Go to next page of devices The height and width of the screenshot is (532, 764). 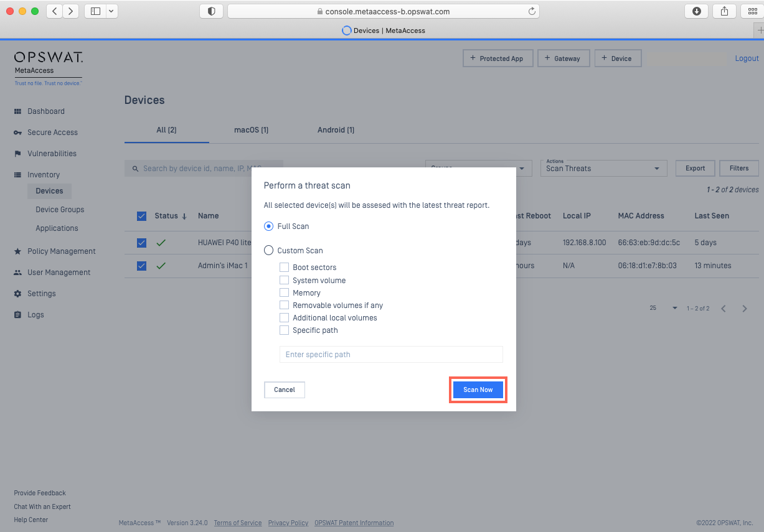(745, 309)
